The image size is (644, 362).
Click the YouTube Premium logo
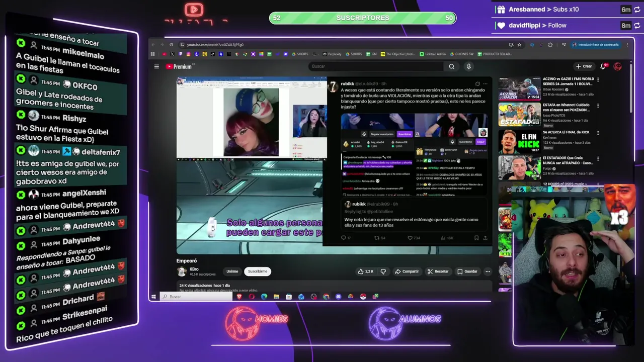tap(180, 66)
